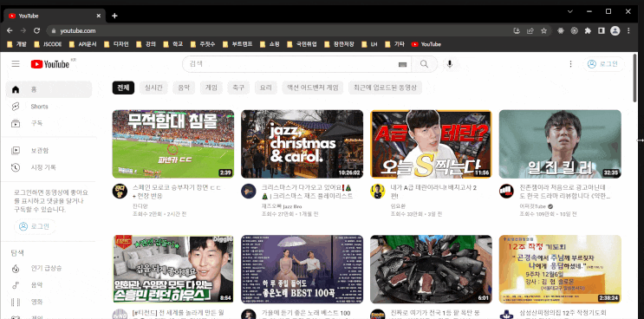Select the 액션 어드벤처 게임 chip

tap(313, 88)
